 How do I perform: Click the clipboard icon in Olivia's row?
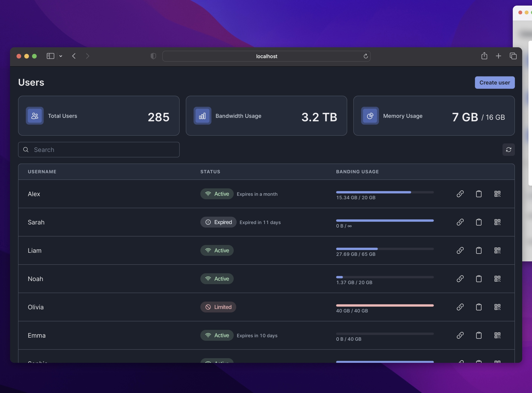click(478, 307)
